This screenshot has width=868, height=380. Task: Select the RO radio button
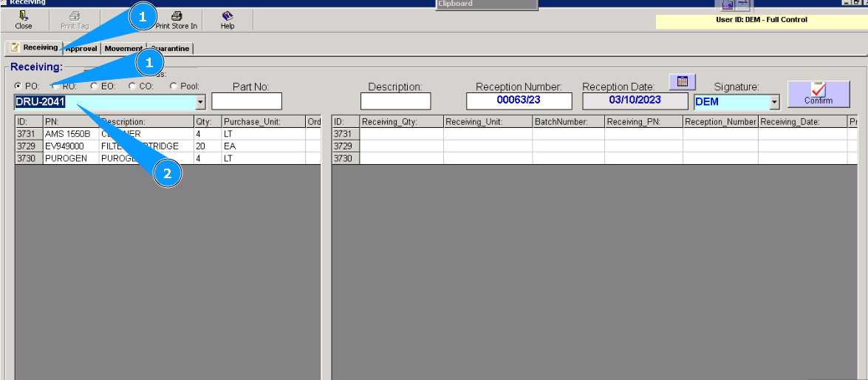pos(55,86)
